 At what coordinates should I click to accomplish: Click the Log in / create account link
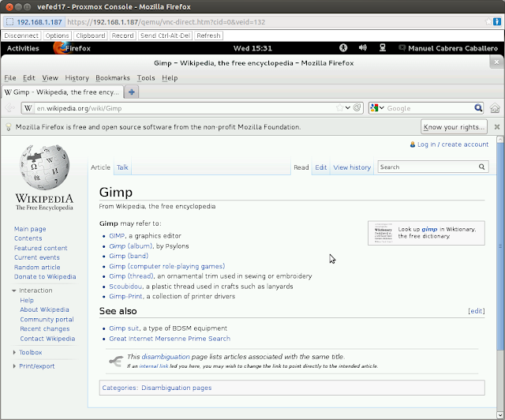(x=453, y=144)
